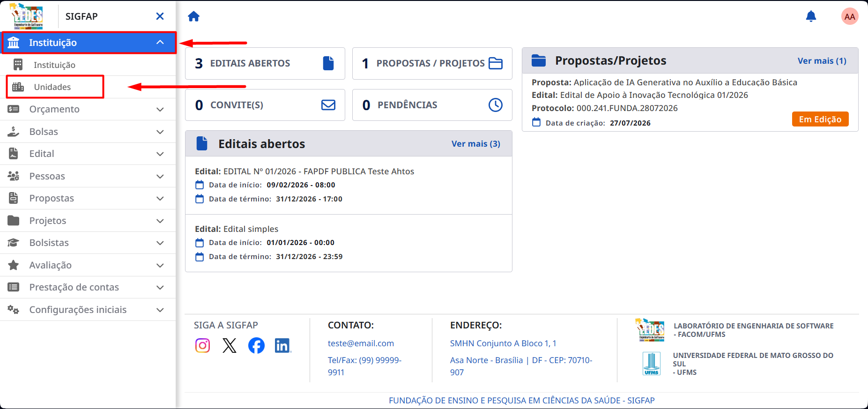Expand the Bolsistas menu
The width and height of the screenshot is (868, 409).
tap(88, 243)
